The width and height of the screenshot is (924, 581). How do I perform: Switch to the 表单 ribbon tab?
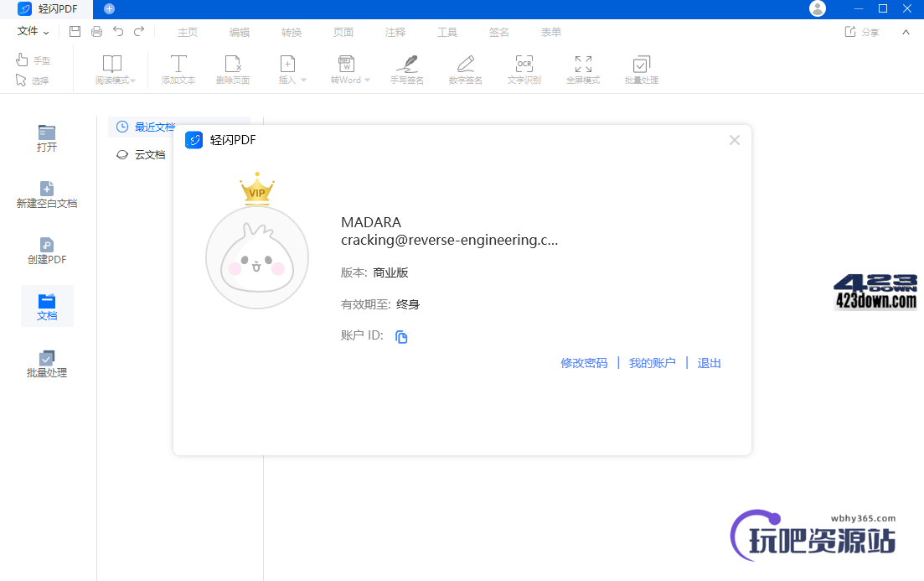(x=551, y=33)
